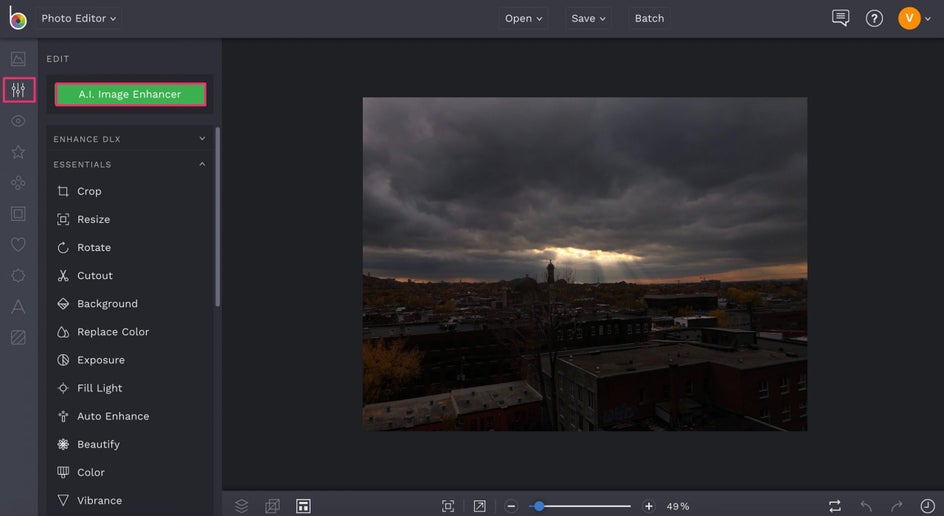
Task: Open the help question mark icon
Action: 874,19
